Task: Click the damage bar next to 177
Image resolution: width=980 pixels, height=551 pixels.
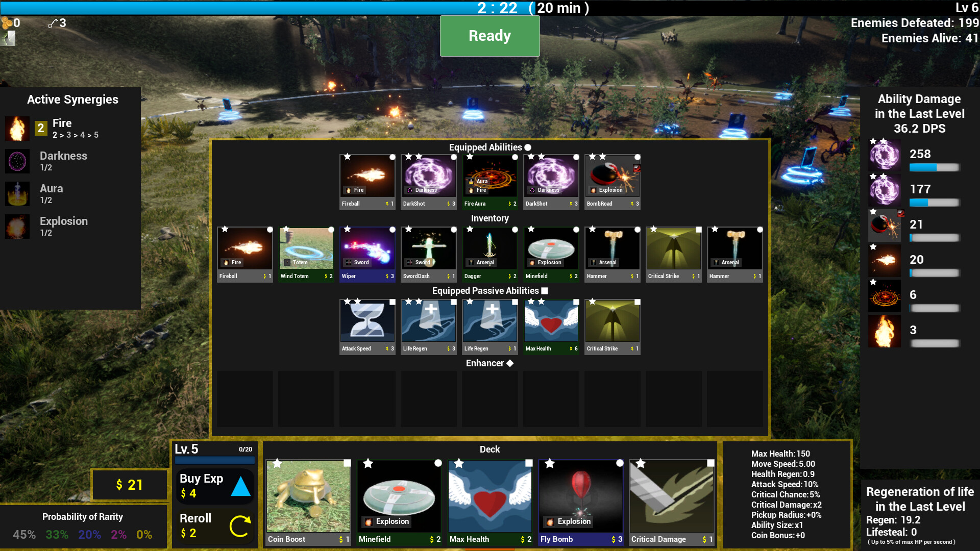Action: pos(934,203)
